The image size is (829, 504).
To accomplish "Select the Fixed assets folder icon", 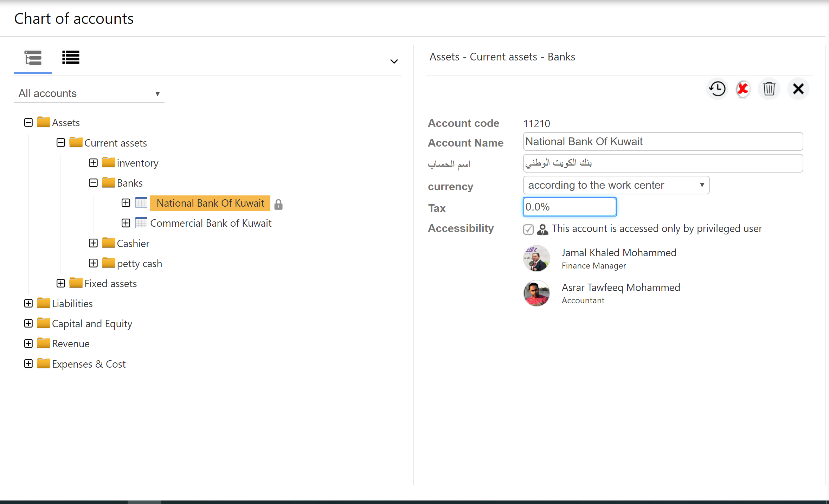I will click(x=76, y=283).
